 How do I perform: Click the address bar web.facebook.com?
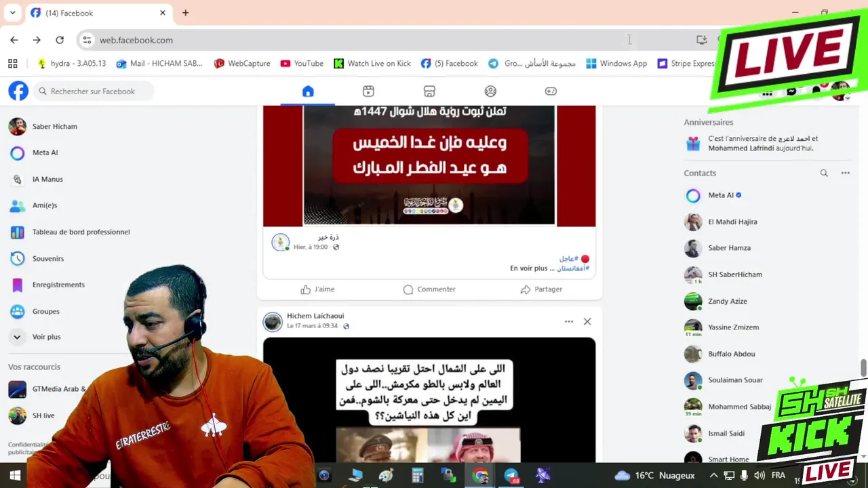pos(136,40)
